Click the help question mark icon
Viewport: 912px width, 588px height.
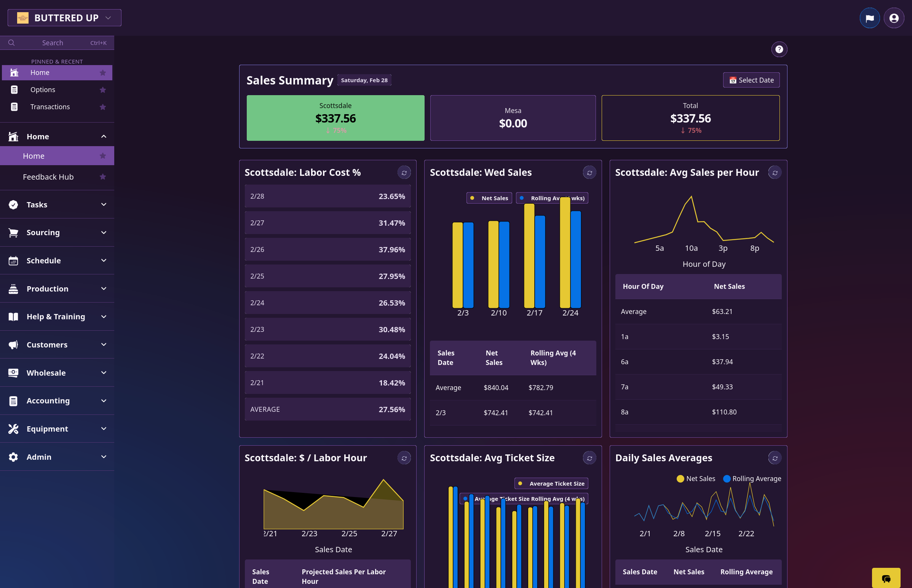click(x=779, y=49)
